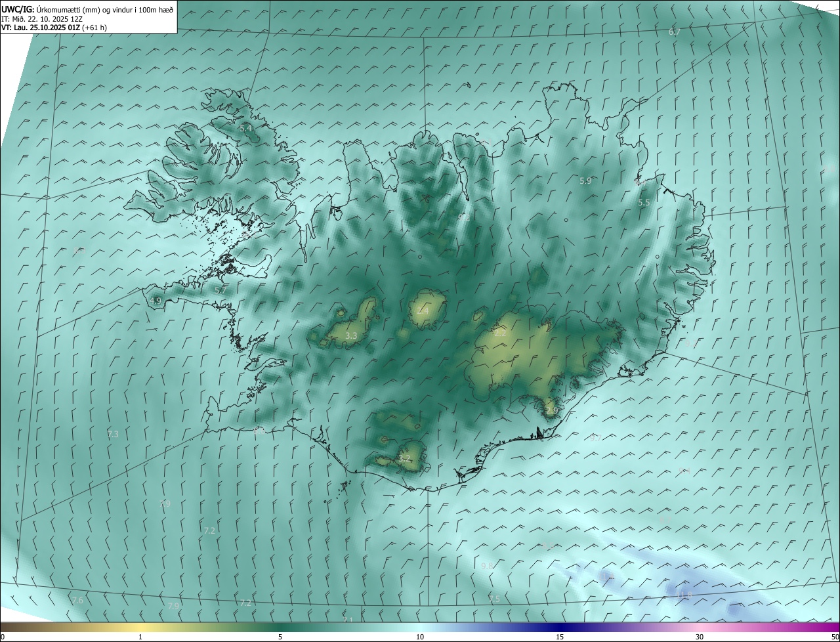The height and width of the screenshot is (642, 840).
Task: Click the 11.8 value in the blue band
Action: click(684, 595)
